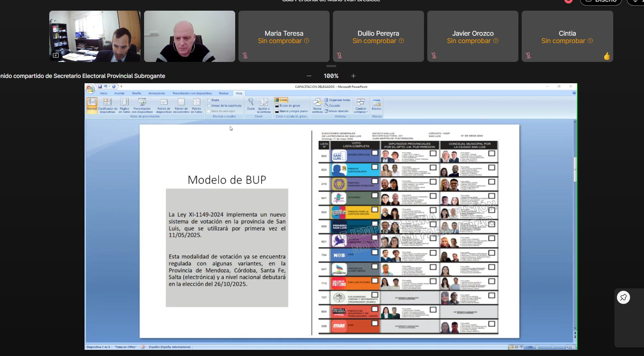Open the Undo history dropdown arrow
The height and width of the screenshot is (356, 644).
coord(109,87)
